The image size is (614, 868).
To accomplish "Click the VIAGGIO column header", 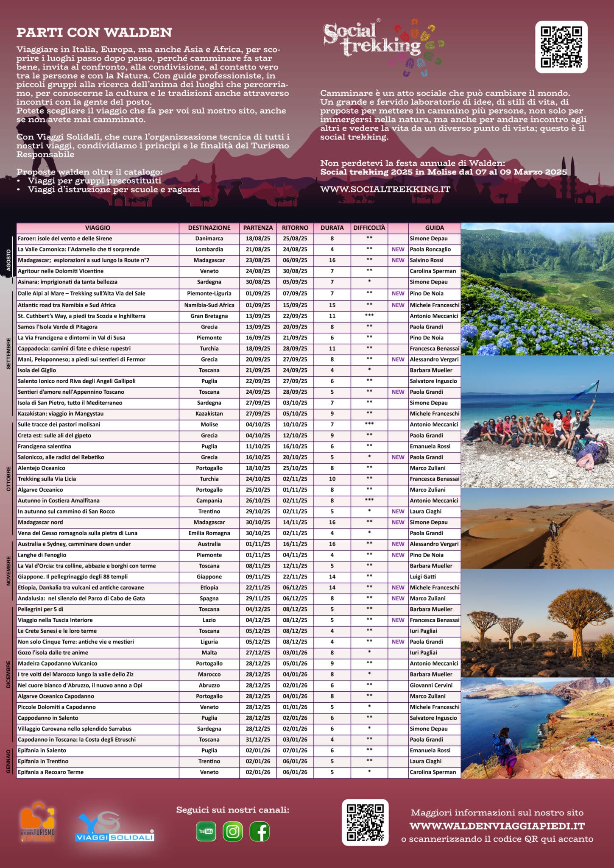I will coord(98,228).
